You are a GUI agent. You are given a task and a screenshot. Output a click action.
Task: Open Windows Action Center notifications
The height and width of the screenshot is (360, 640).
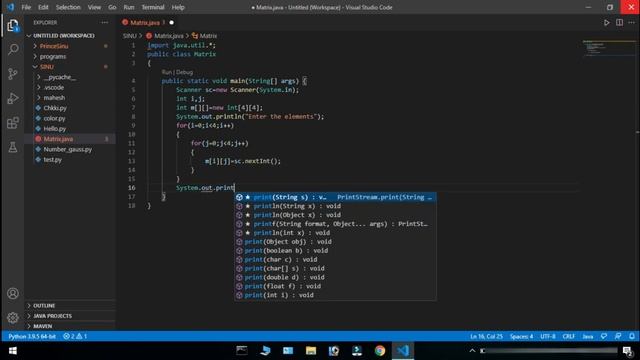point(628,351)
